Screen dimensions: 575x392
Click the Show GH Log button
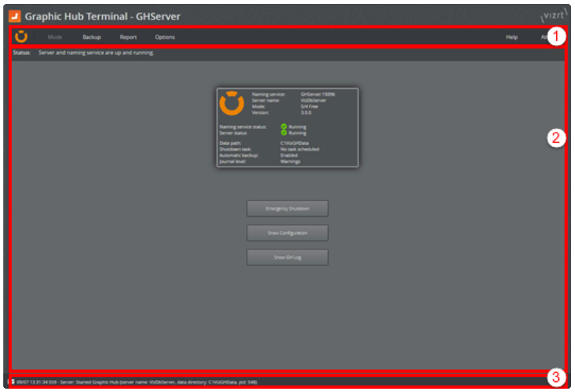287,257
